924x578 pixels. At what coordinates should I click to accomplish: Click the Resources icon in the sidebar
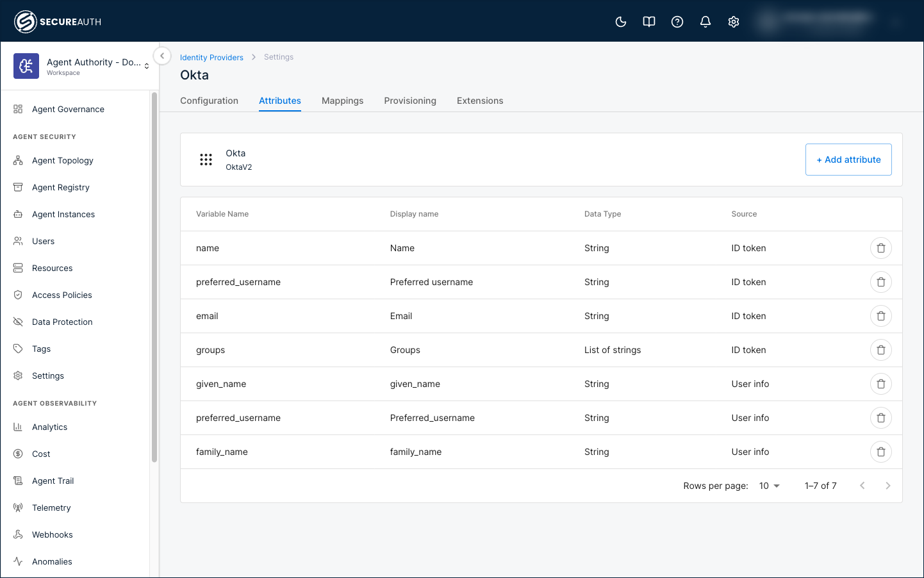[x=18, y=268]
